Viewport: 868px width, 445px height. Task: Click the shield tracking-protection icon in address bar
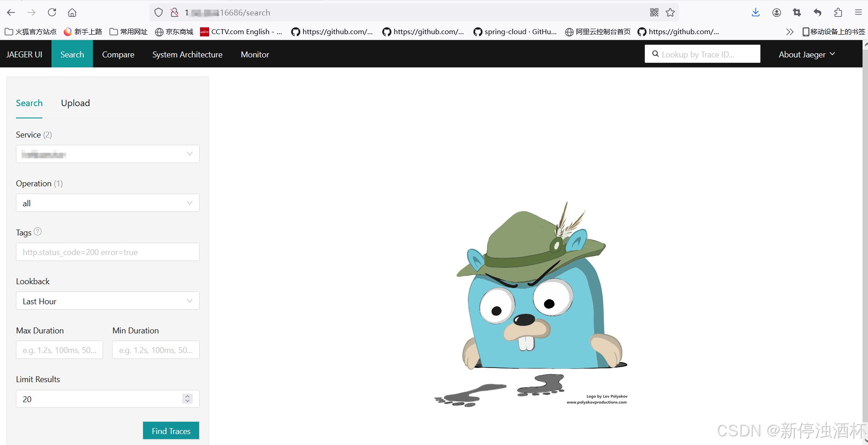[x=158, y=12]
